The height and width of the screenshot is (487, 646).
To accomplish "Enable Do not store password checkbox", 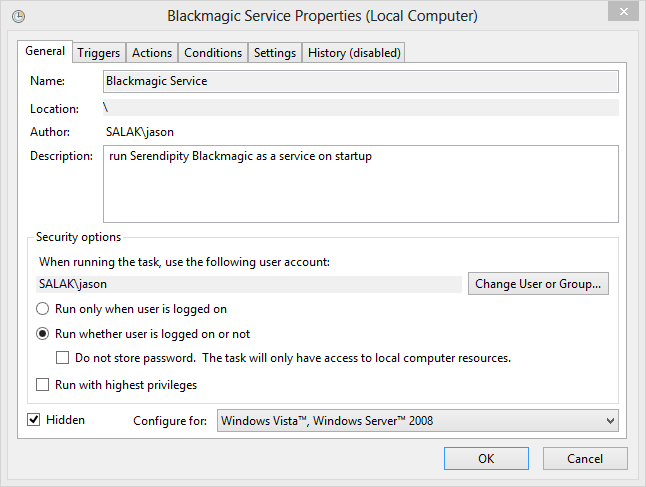I will [x=62, y=358].
